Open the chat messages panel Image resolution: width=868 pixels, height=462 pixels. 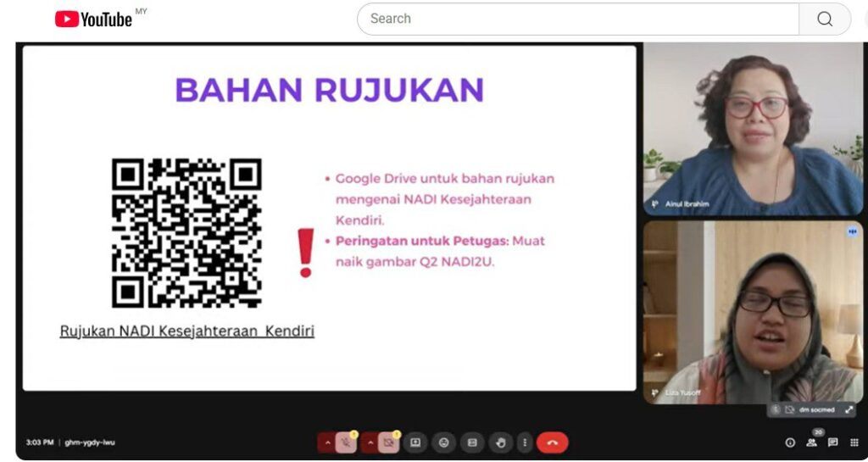[x=832, y=443]
